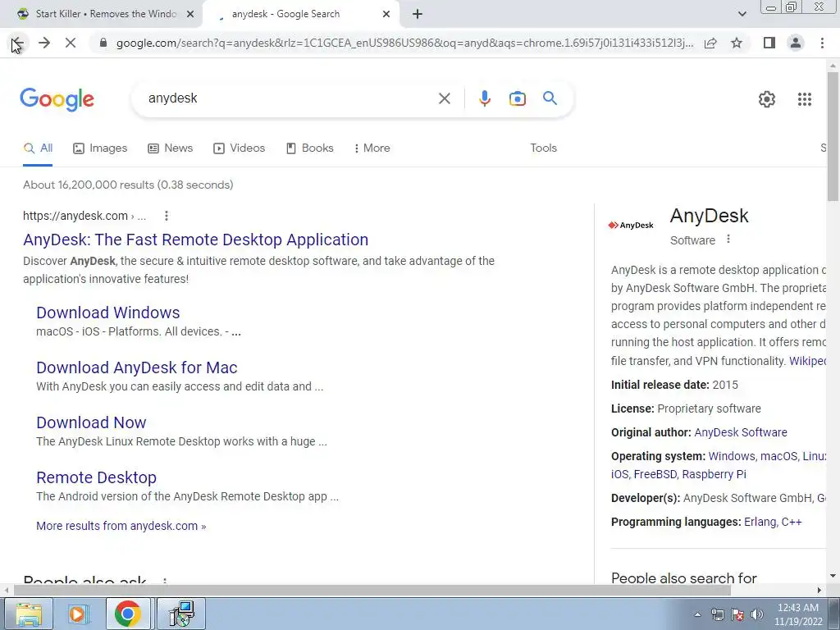Open AnyDesk: The Fast Remote Desktop Application
This screenshot has width=840, height=630.
195,240
